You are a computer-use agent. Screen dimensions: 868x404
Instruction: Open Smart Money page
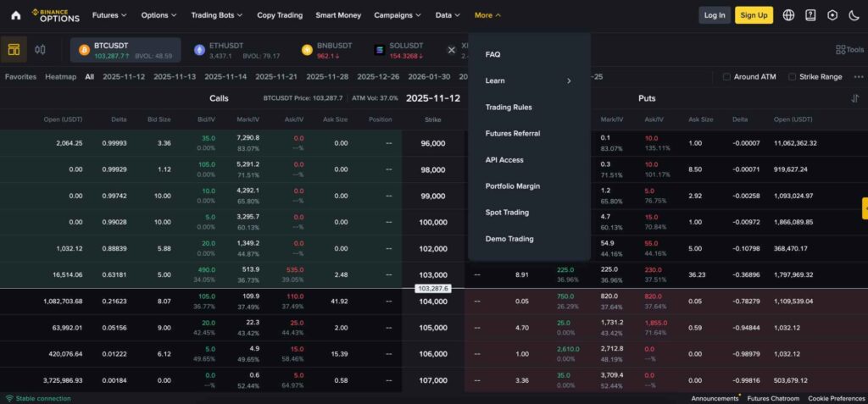pyautogui.click(x=338, y=15)
